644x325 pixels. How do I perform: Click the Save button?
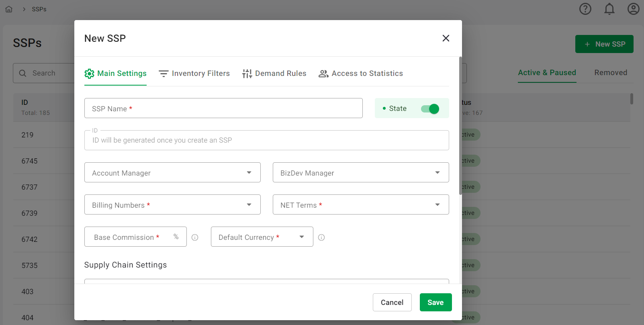pyautogui.click(x=435, y=303)
